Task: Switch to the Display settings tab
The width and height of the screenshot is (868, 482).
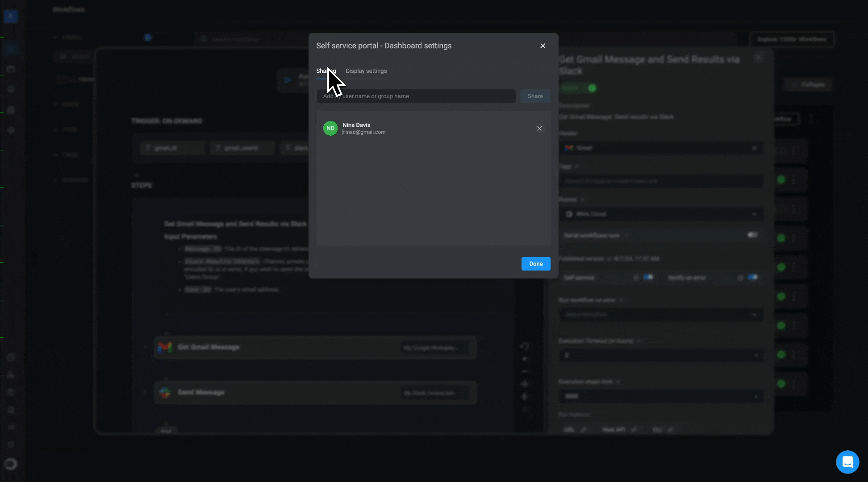Action: point(366,71)
